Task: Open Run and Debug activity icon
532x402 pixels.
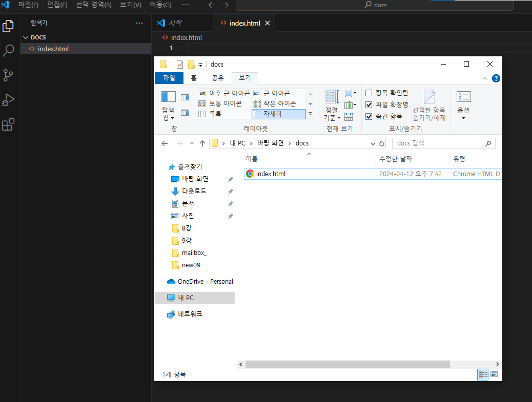Action: [8, 100]
